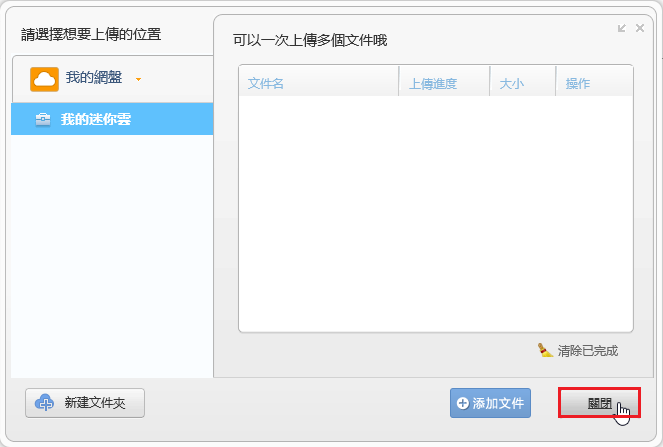Expand the 我的網盤 dropdown arrow
Image resolution: width=663 pixels, height=447 pixels.
(x=138, y=79)
